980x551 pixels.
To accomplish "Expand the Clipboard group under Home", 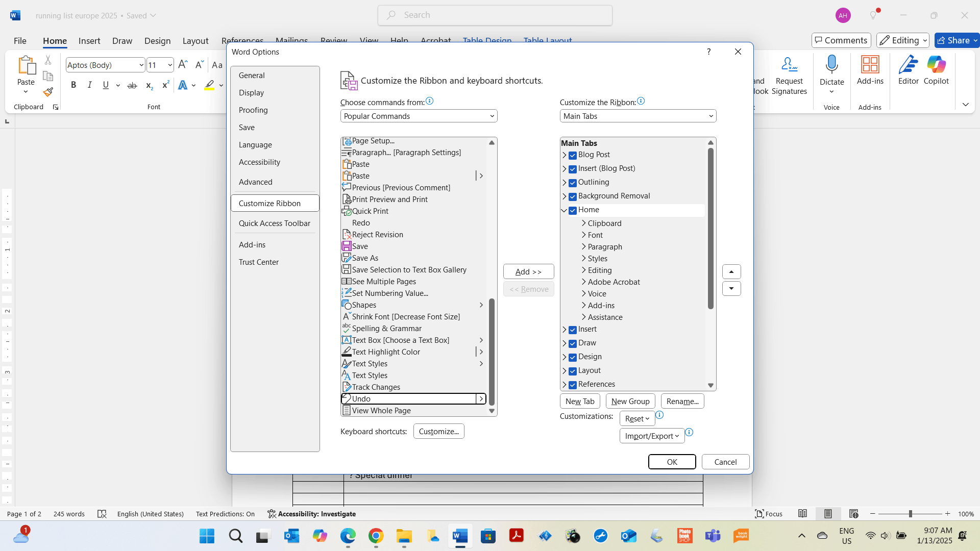I will [x=584, y=223].
